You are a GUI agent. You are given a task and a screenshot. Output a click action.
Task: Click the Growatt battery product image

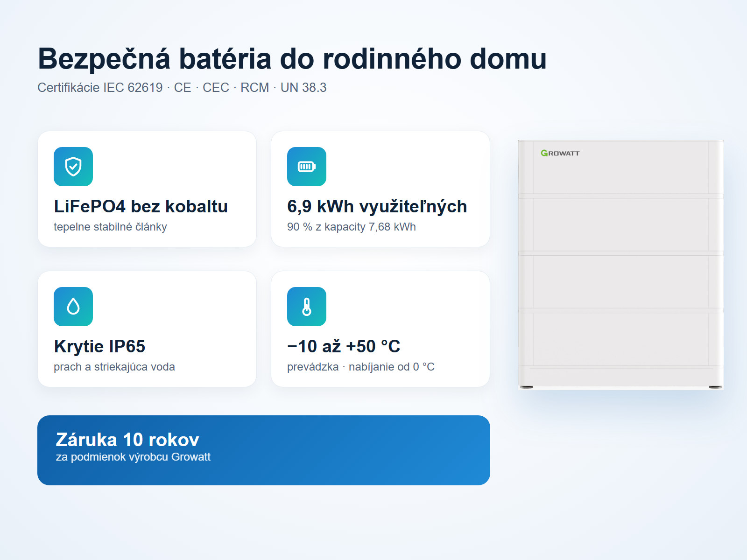click(621, 265)
